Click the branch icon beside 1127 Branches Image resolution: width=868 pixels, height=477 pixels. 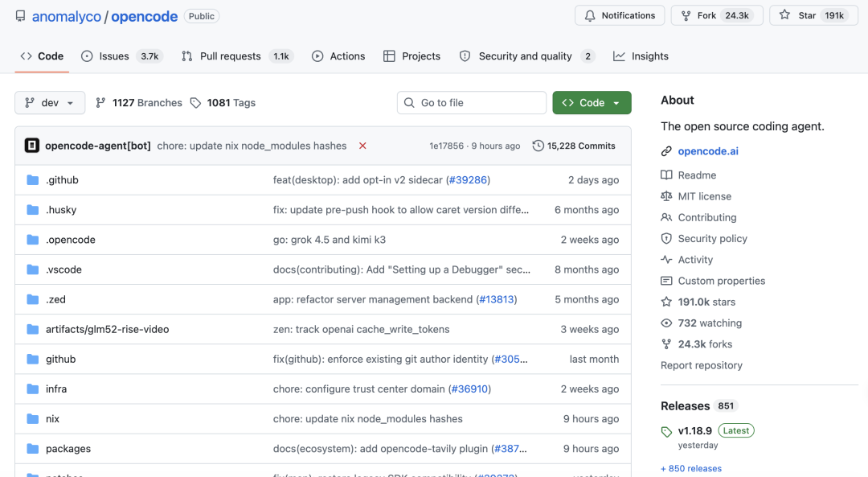100,102
